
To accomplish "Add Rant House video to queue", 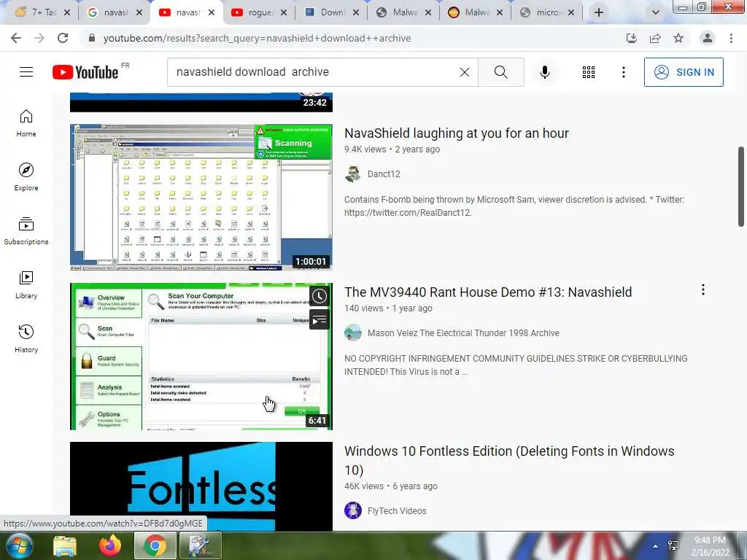I will [x=320, y=319].
